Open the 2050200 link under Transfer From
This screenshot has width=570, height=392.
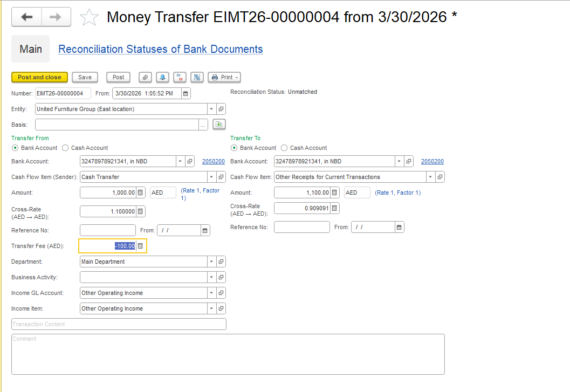213,161
